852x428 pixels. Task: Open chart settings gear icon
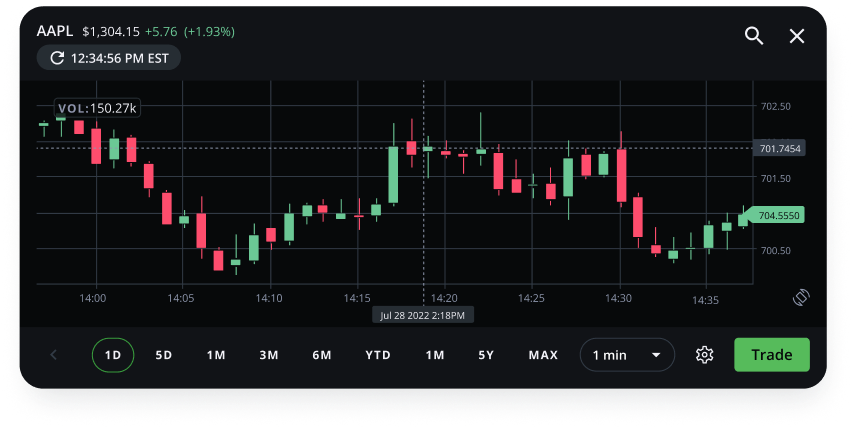click(704, 355)
